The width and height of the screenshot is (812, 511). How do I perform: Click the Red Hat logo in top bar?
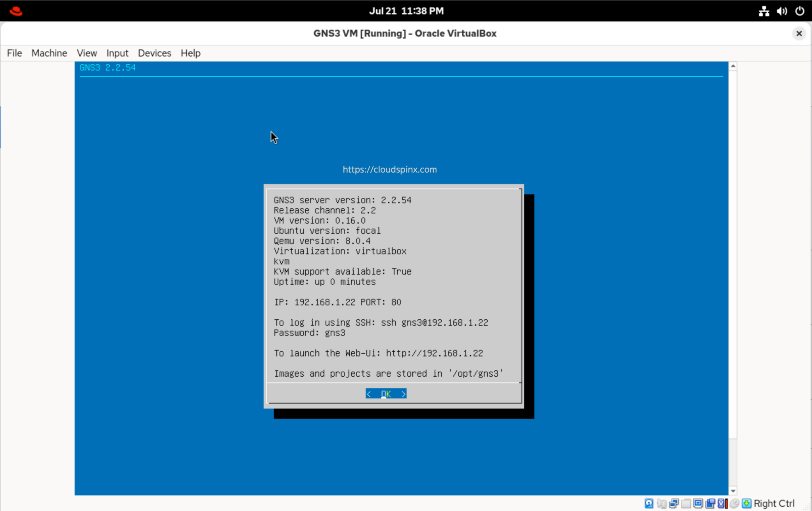coord(16,11)
